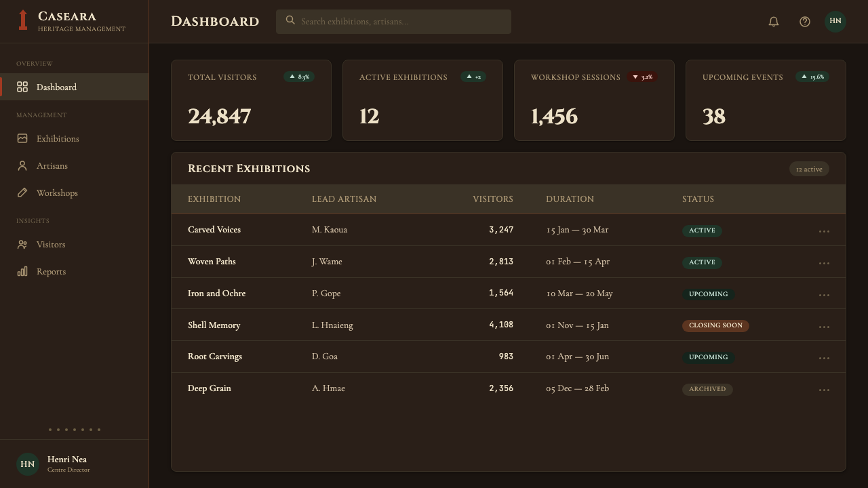Click the Workshop Sessions 3.2% down badge
The image size is (868, 488).
(642, 77)
